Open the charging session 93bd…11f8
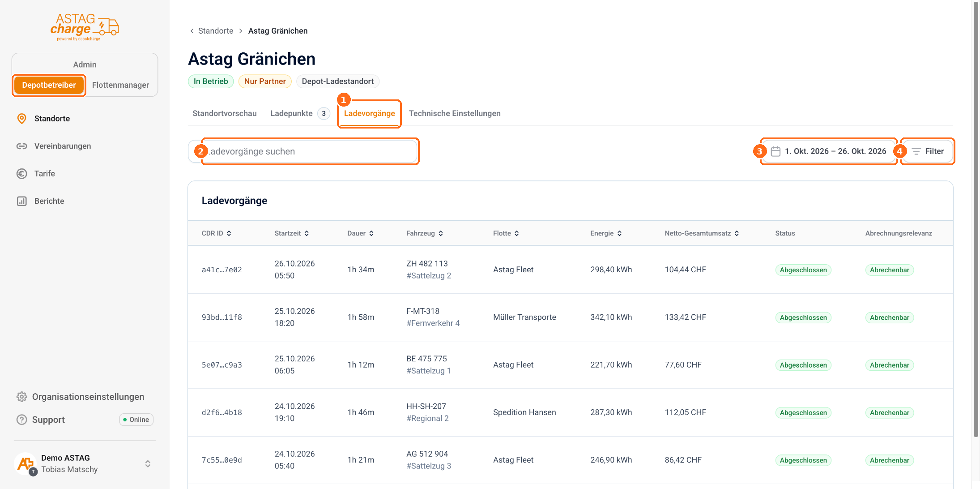 222,317
